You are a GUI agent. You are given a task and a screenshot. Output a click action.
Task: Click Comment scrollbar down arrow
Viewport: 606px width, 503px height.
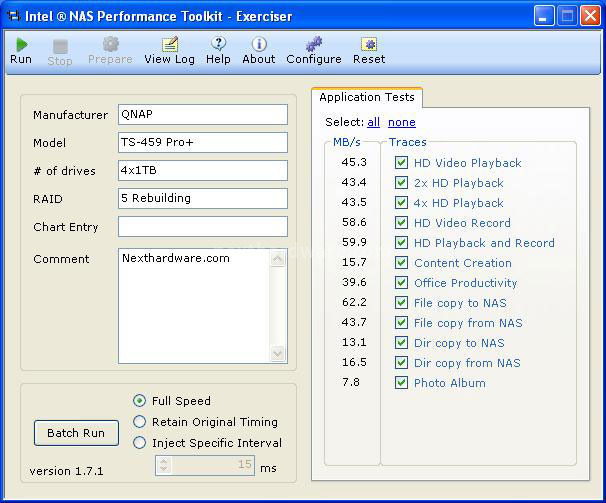278,353
